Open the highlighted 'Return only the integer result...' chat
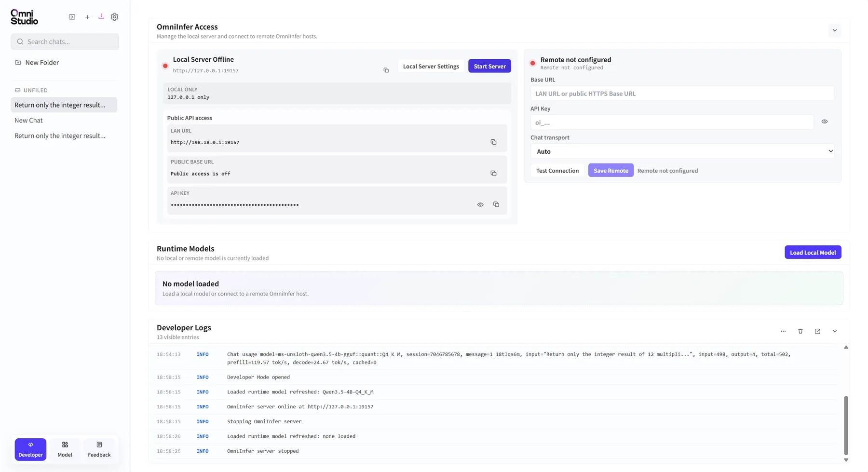 64,105
